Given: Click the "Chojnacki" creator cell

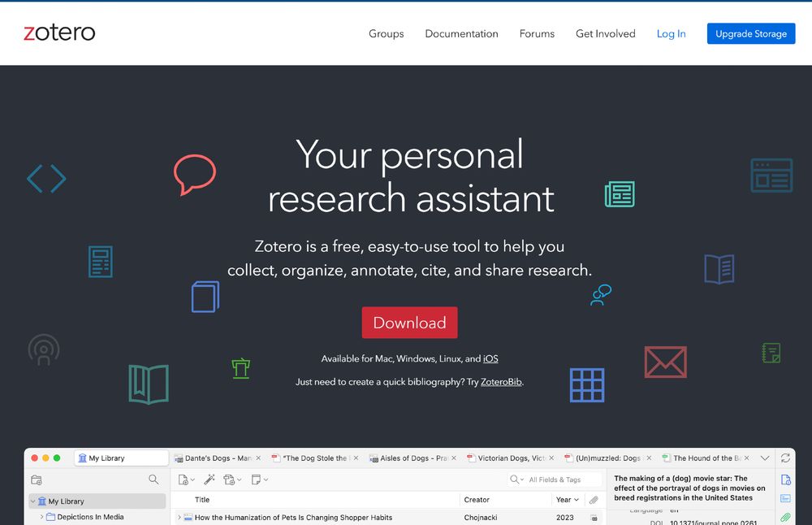Looking at the screenshot, I should (x=481, y=517).
